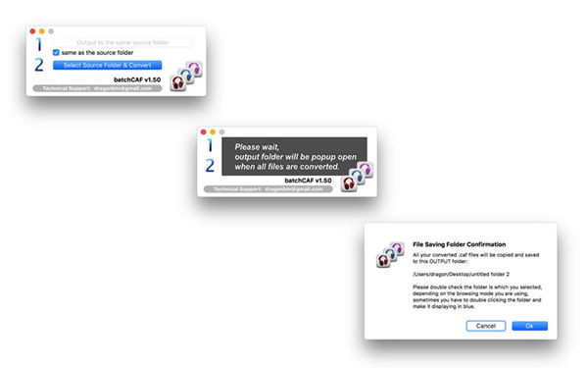Click the output folder path field
The height and width of the screenshot is (368, 588).
click(122, 42)
